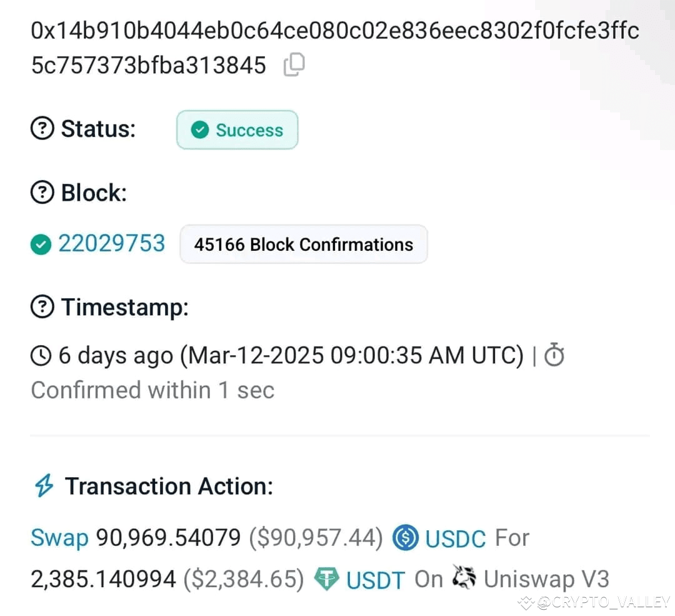The height and width of the screenshot is (616, 675).
Task: Copy the transaction hash
Action: coord(294,64)
